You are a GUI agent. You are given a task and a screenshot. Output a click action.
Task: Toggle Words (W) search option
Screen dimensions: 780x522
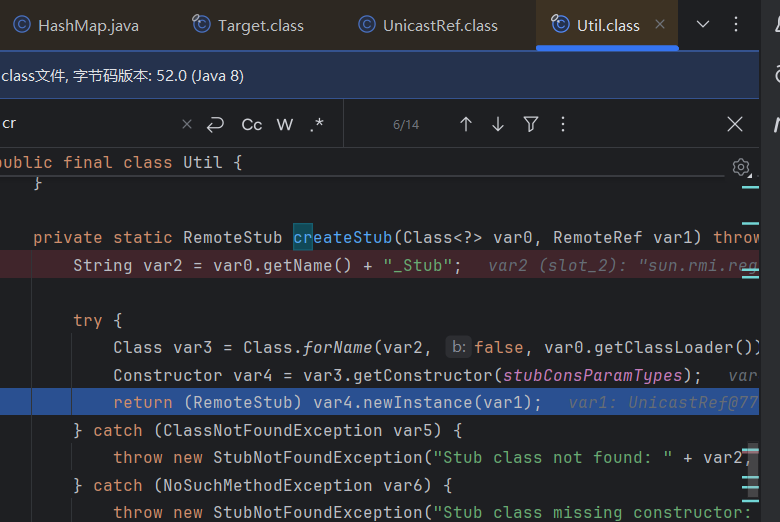pyautogui.click(x=285, y=124)
